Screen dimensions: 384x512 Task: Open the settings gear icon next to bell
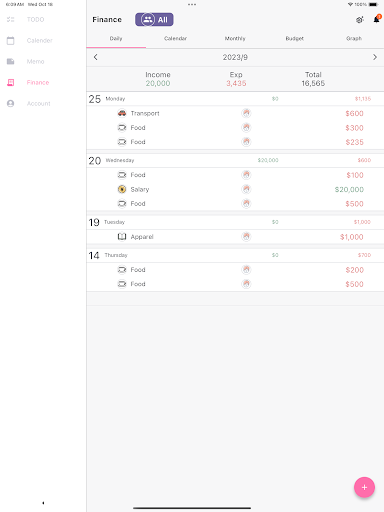coord(359,20)
